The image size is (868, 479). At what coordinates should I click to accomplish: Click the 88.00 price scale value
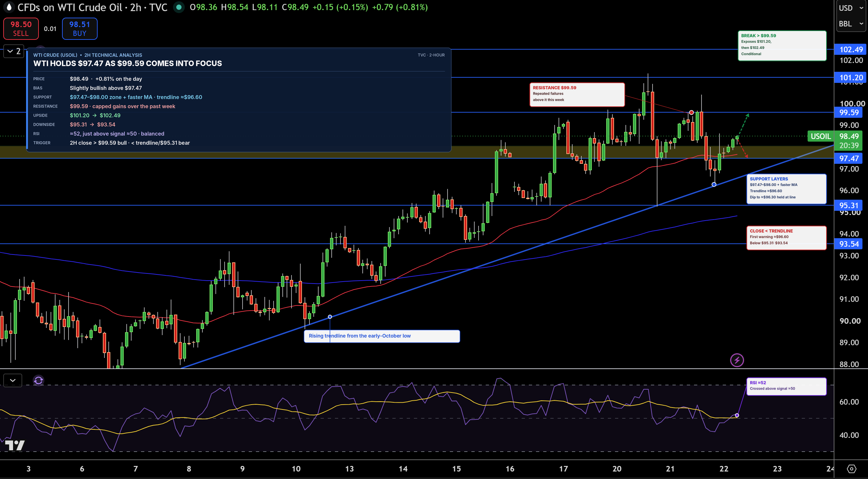tap(849, 364)
